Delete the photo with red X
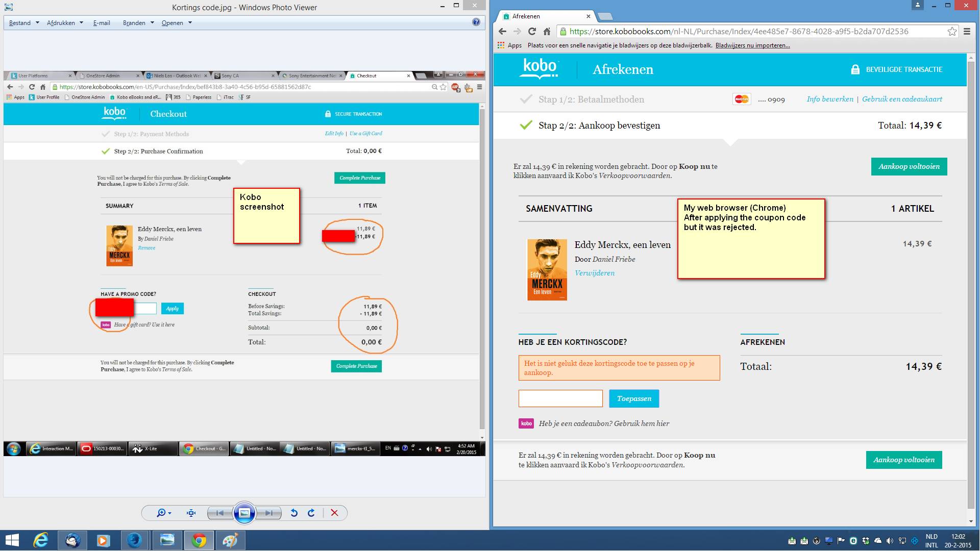 [x=334, y=513]
